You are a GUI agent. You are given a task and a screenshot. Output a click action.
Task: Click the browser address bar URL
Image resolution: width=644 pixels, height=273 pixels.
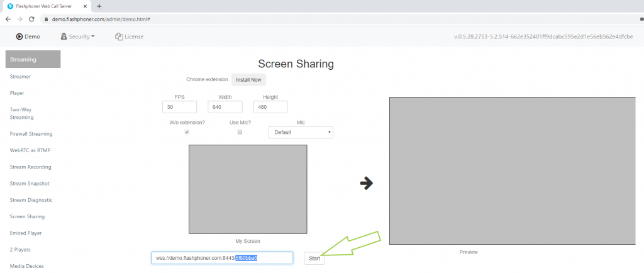click(101, 19)
